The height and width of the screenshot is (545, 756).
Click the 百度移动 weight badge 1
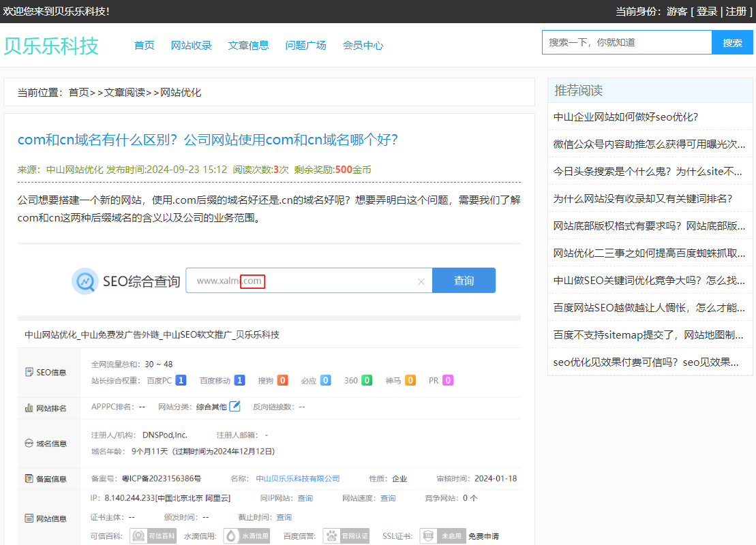[x=240, y=380]
